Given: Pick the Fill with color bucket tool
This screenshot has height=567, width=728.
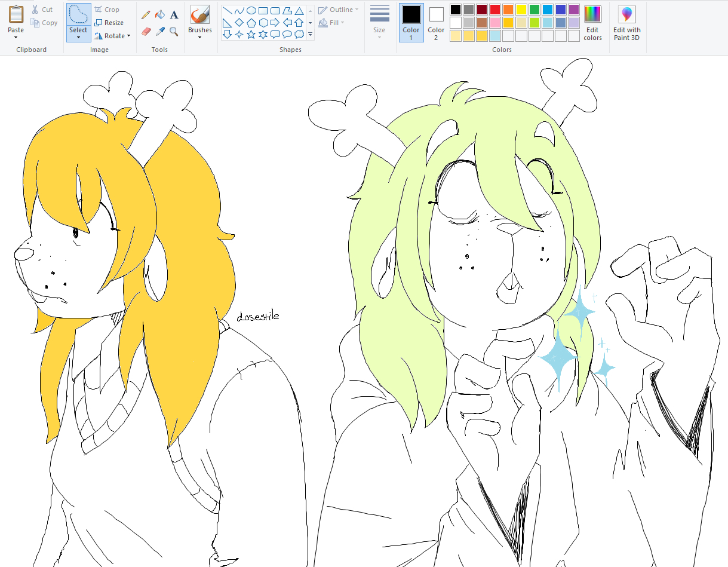Looking at the screenshot, I should [159, 14].
